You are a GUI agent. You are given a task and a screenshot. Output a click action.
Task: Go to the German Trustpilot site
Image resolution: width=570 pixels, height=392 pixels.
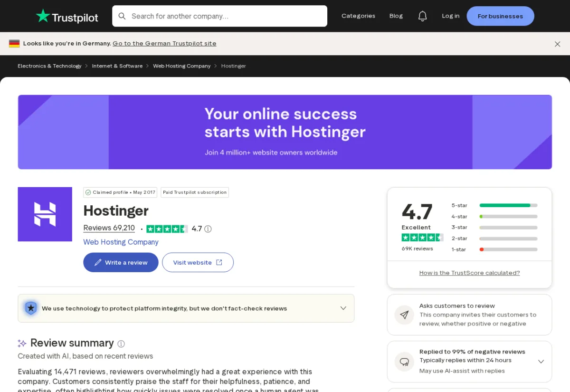coord(164,44)
